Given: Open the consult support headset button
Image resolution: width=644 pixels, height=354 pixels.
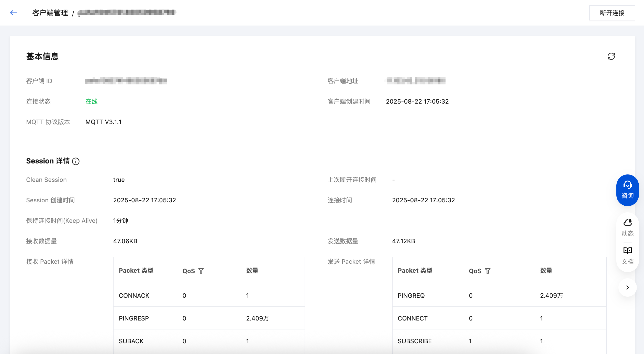Looking at the screenshot, I should pos(627,190).
